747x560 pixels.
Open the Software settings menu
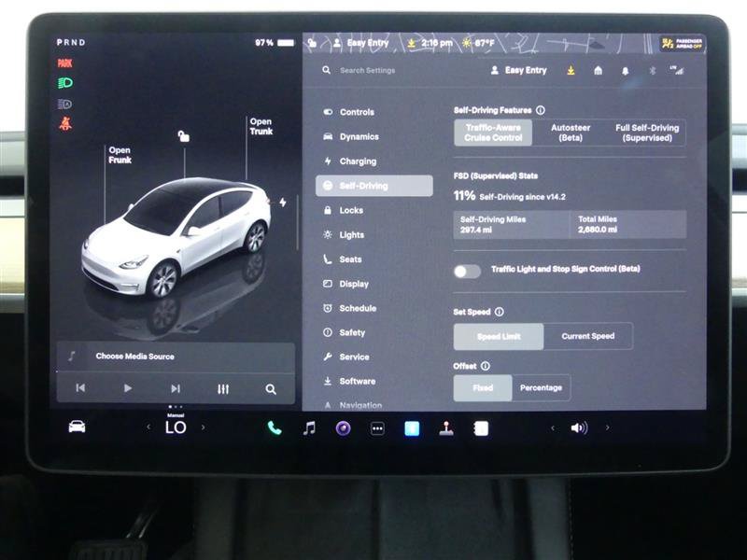[x=374, y=382]
